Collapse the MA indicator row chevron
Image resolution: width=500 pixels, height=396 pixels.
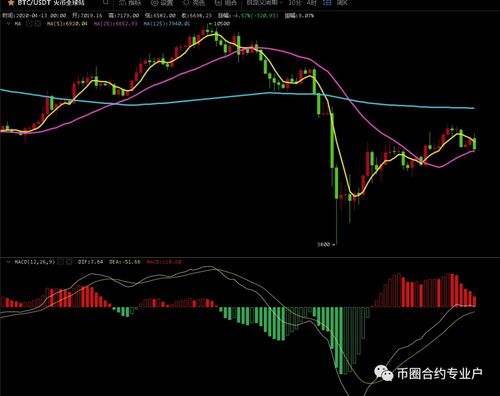tap(9, 24)
